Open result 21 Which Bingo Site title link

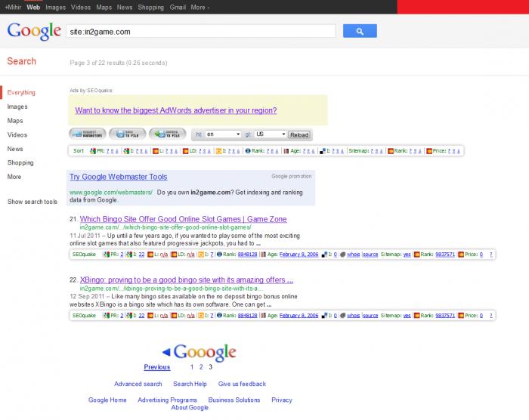click(x=183, y=219)
